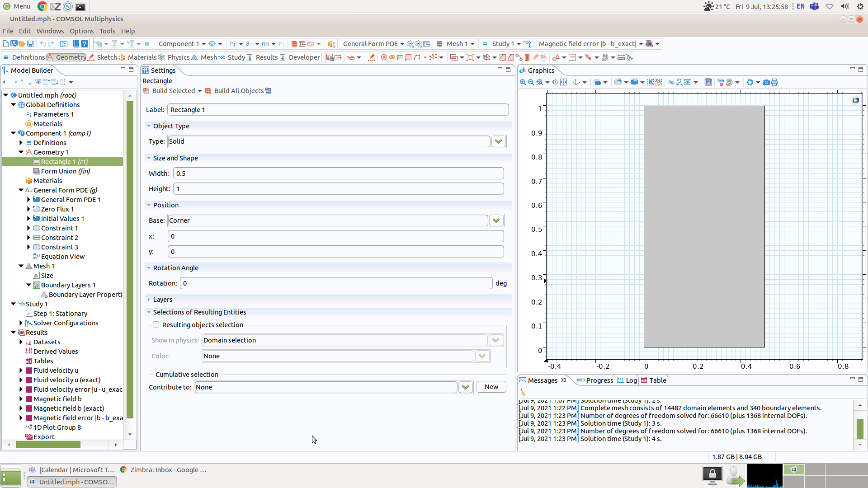Image resolution: width=868 pixels, height=488 pixels.
Task: Select the Circle drawing tool icon
Action: click(384, 57)
